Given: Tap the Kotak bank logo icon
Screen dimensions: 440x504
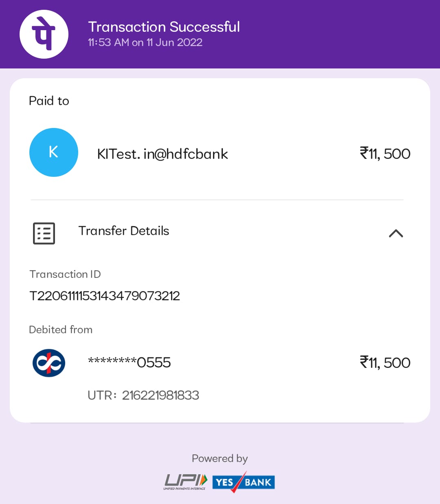Looking at the screenshot, I should (49, 363).
